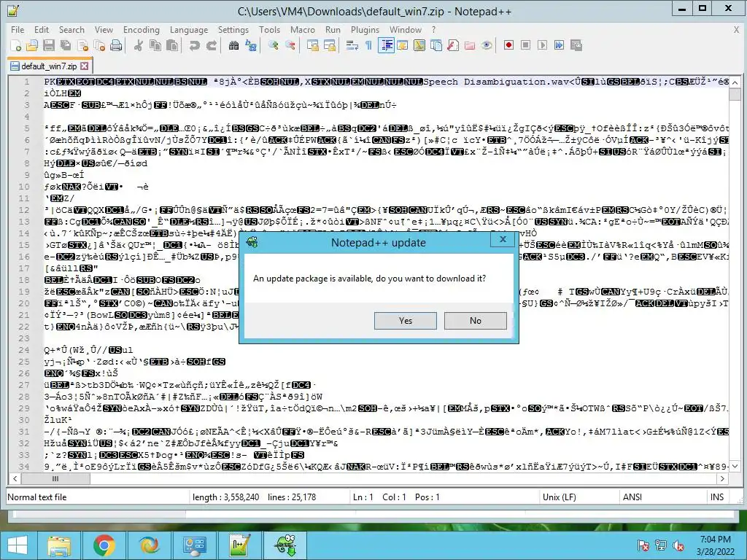Click ANSI encoding in status bar
Screen dimensions: 747x560
[x=632, y=497]
